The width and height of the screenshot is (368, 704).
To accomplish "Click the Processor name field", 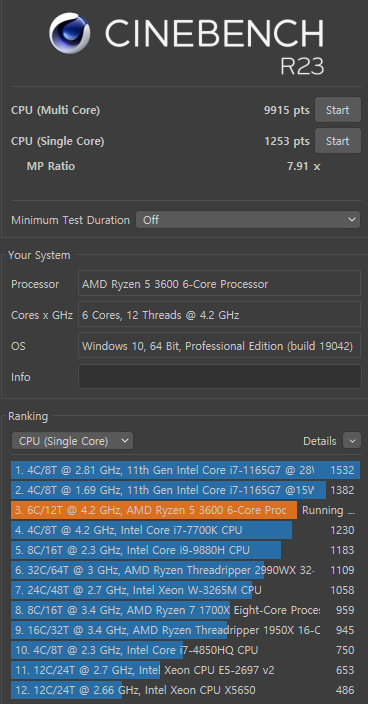I will [x=219, y=284].
